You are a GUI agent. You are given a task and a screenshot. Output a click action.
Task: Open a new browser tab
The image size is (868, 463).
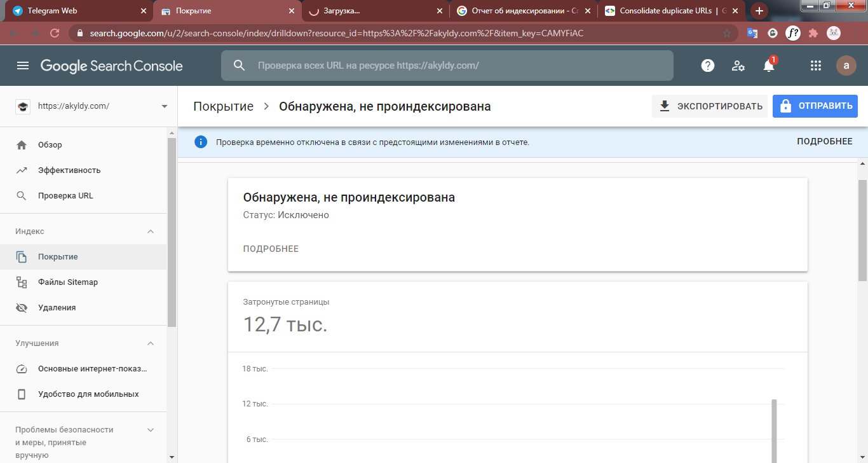point(759,11)
